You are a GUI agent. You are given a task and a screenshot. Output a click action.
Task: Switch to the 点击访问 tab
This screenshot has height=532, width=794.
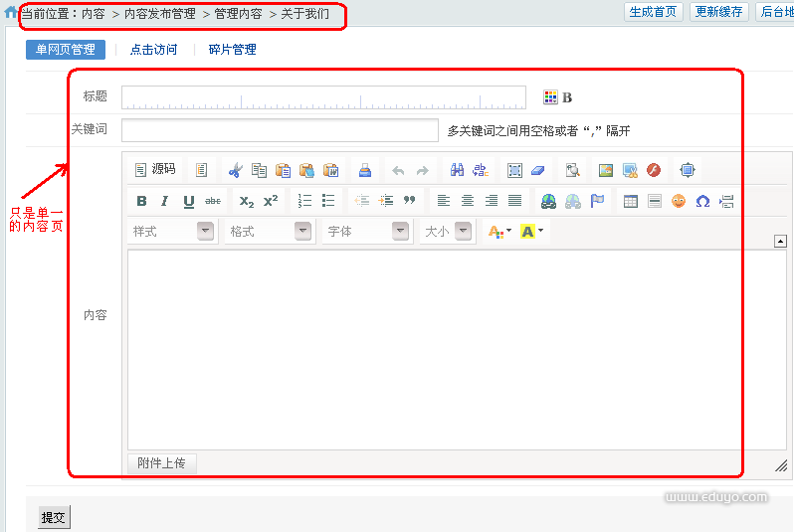153,50
